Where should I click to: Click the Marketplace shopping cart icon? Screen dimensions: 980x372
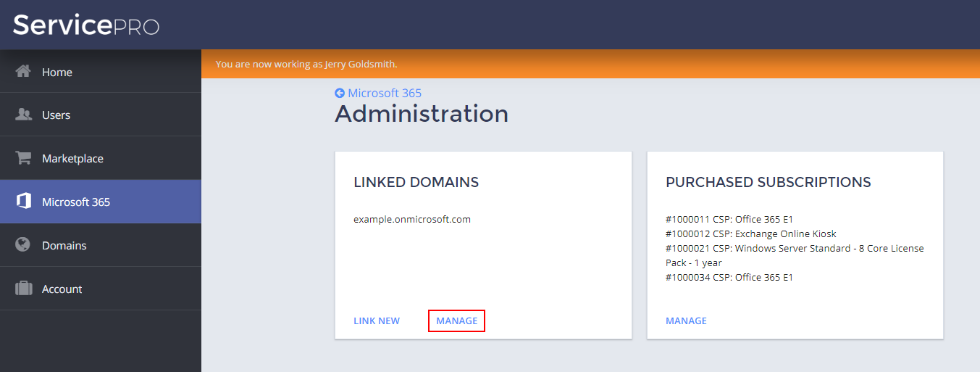24,158
